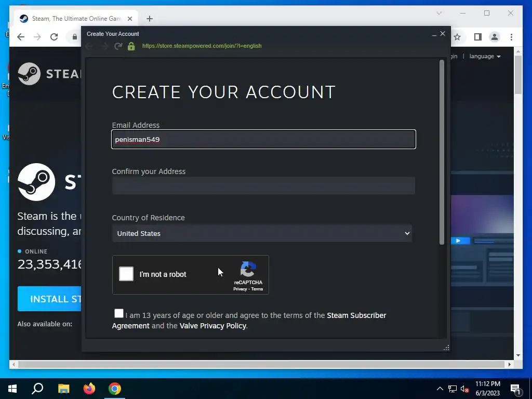Viewport: 532px width, 399px height.
Task: Click Chrome forward arrow
Action: pyautogui.click(x=37, y=37)
